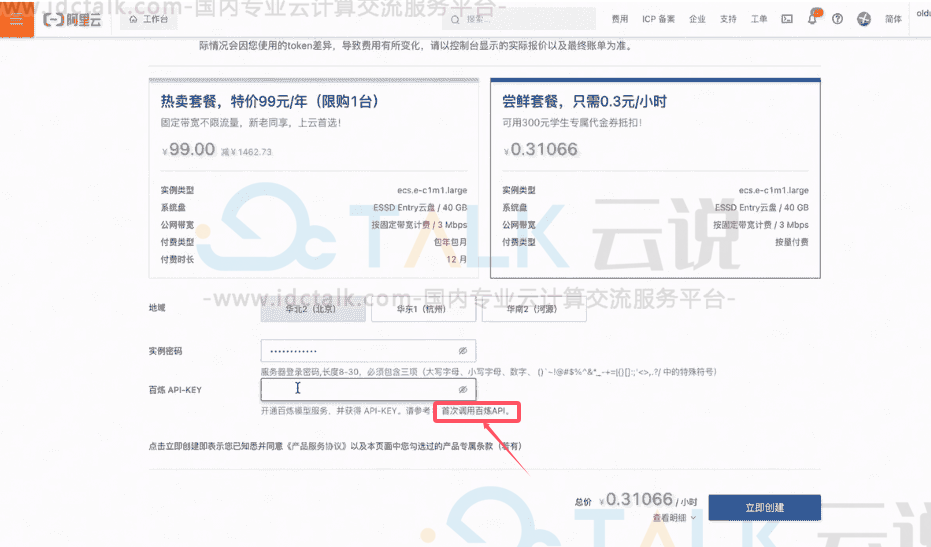
Task: Open the 产品服务协议 link
Action: [317, 446]
